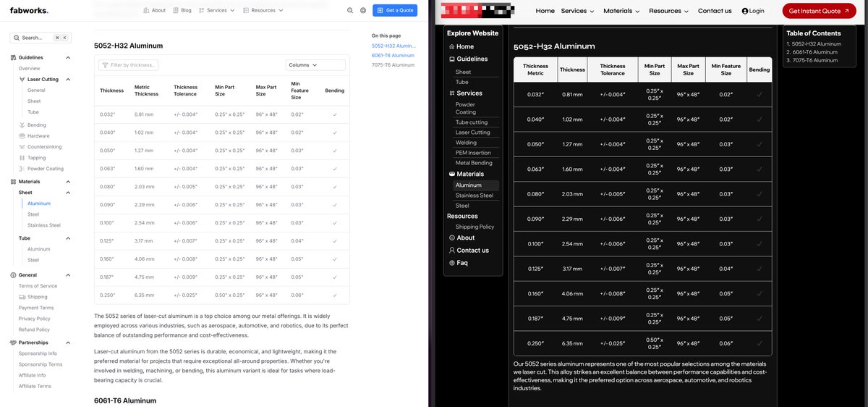Image resolution: width=868 pixels, height=407 pixels.
Task: Click the fabworks logo
Action: pos(30,10)
